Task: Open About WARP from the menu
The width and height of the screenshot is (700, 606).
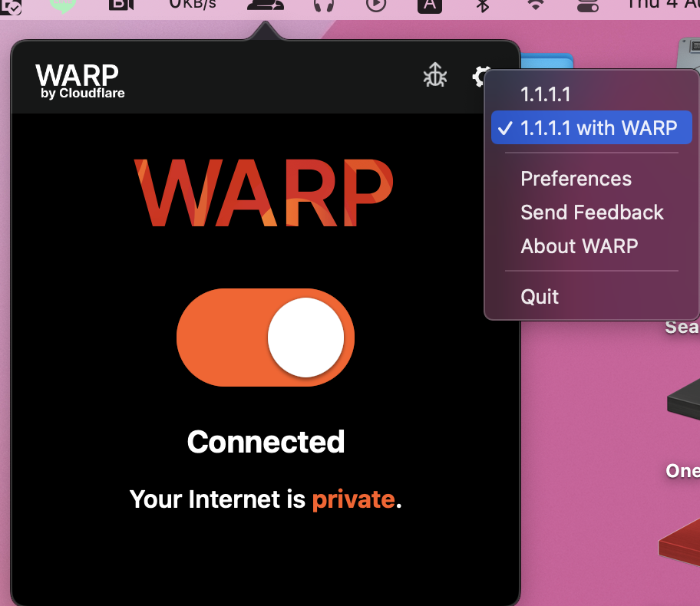Action: 591,246
